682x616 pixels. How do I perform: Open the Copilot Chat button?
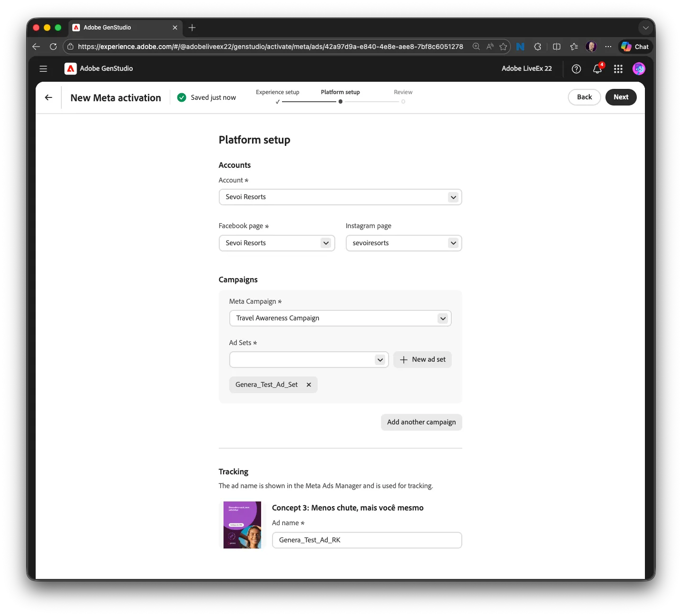(x=635, y=47)
